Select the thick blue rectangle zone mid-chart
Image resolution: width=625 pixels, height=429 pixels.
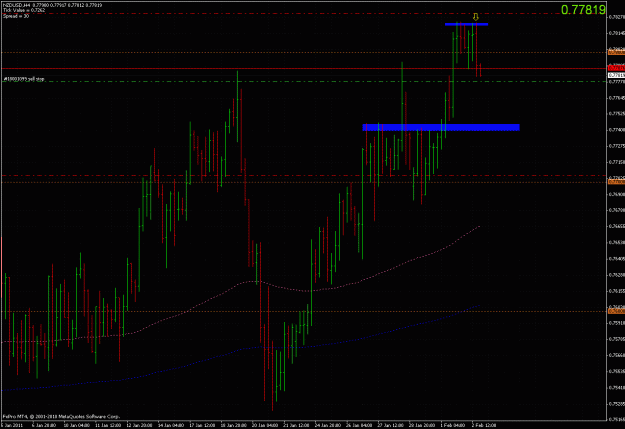point(441,127)
